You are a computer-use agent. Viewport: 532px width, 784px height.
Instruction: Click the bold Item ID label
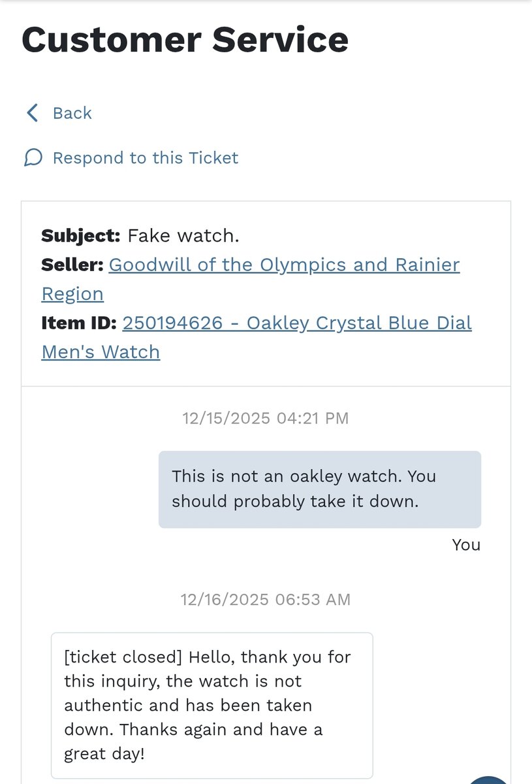pyautogui.click(x=79, y=323)
